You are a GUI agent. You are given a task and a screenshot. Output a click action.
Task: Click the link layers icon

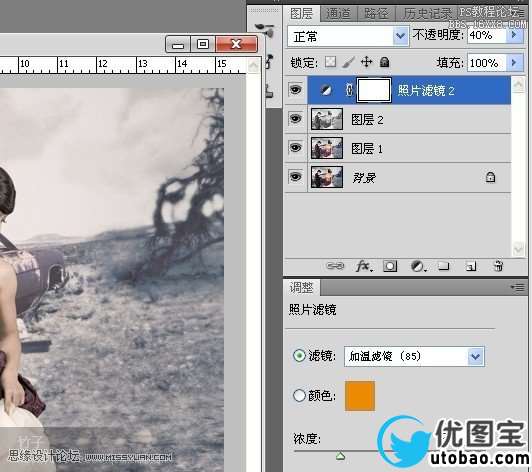tap(335, 266)
